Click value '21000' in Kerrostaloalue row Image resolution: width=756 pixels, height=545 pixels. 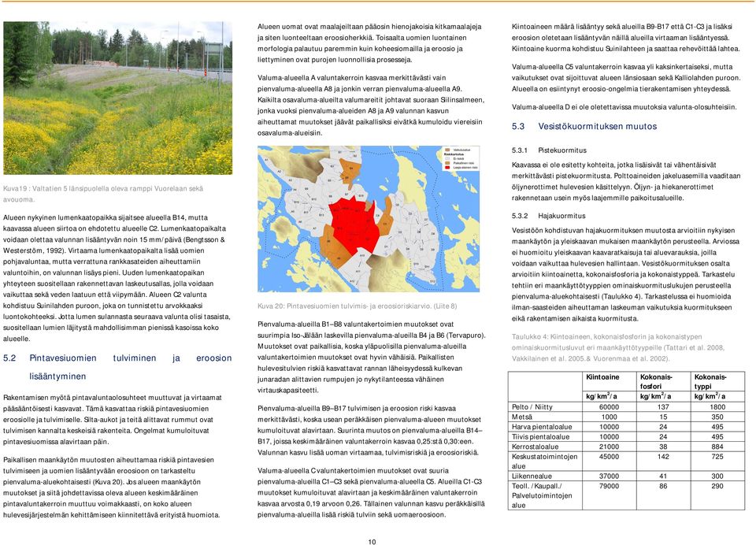click(609, 447)
